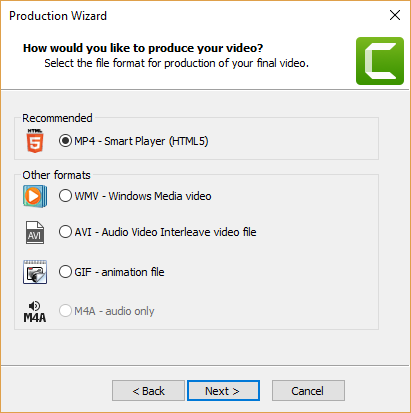Pick the AVI radio button

click(65, 232)
